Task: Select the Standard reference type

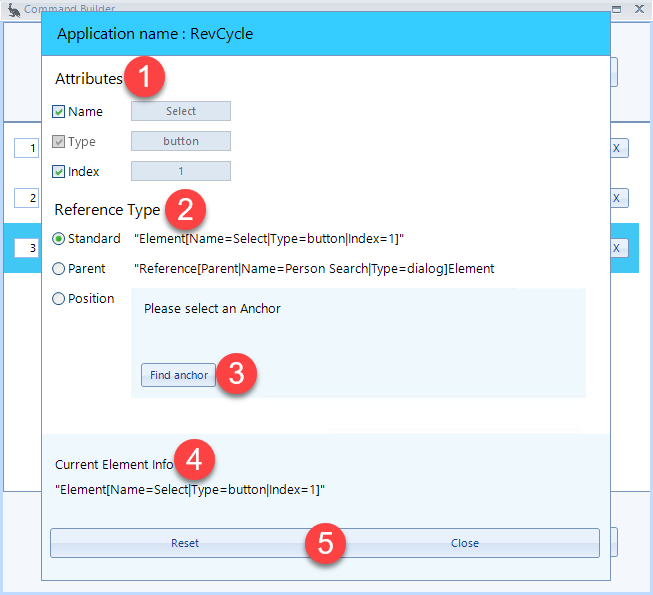Action: [x=58, y=239]
